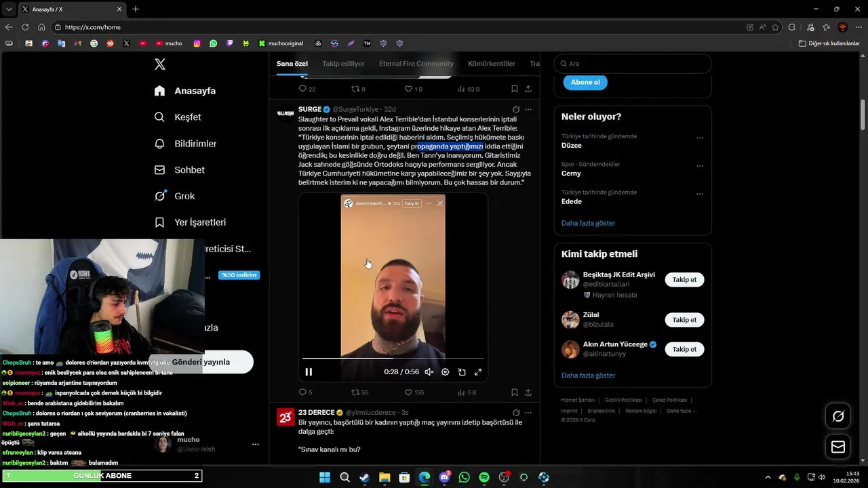Like the SURGE post with 155 likes

(x=414, y=392)
